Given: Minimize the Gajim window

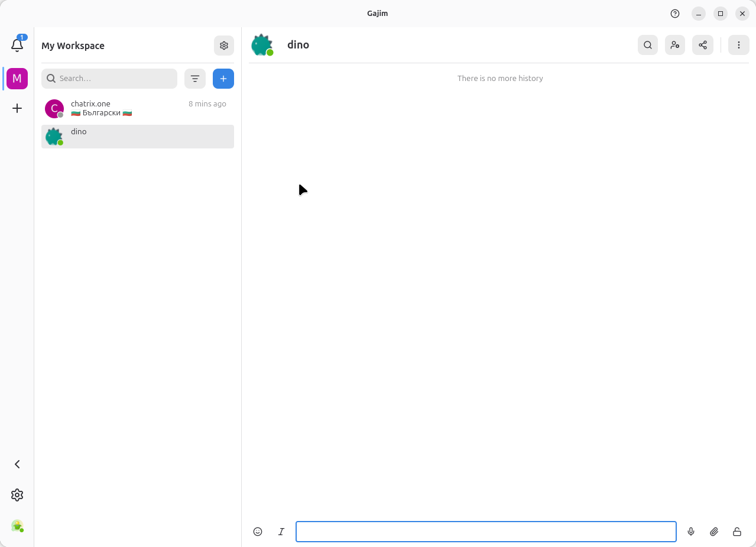Looking at the screenshot, I should 699,14.
